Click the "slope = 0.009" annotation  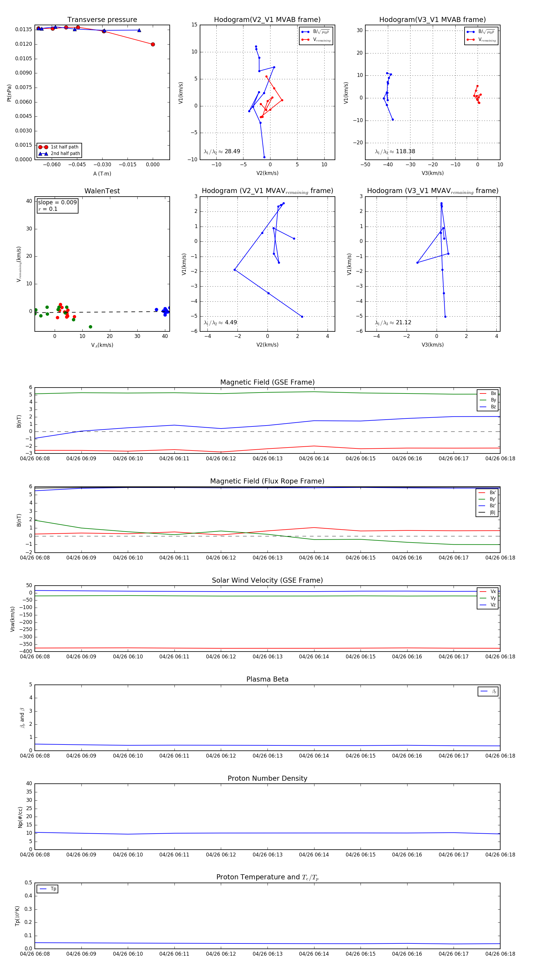57,203
